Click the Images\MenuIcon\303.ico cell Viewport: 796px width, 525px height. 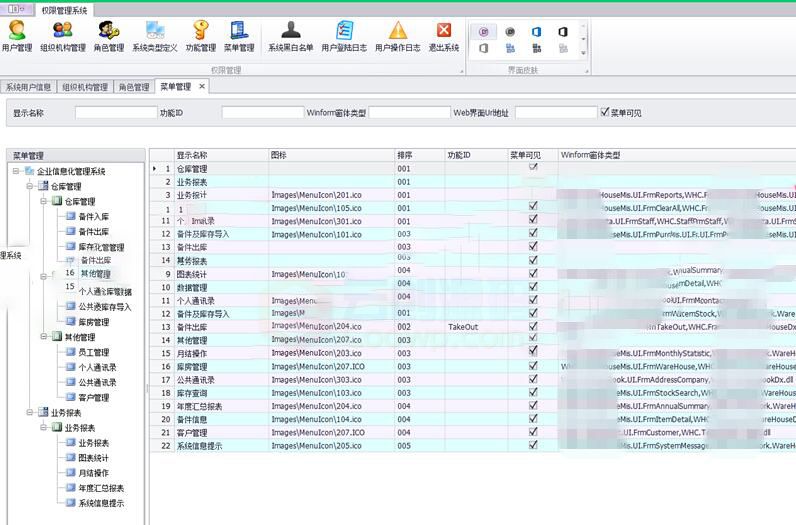pos(331,380)
